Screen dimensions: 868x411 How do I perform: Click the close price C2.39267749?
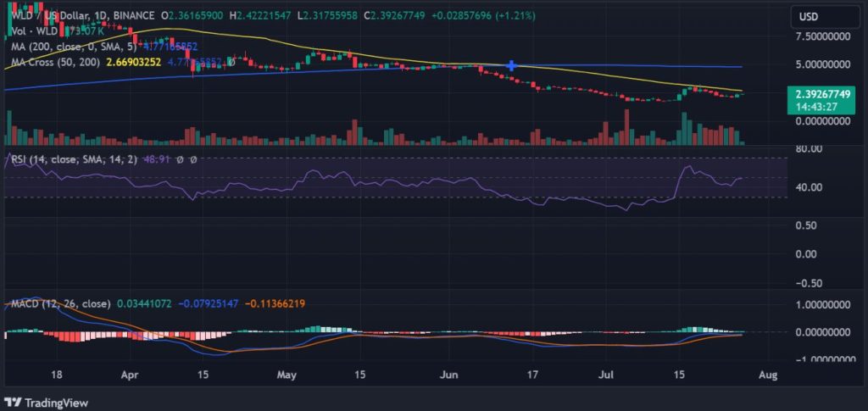coord(394,16)
